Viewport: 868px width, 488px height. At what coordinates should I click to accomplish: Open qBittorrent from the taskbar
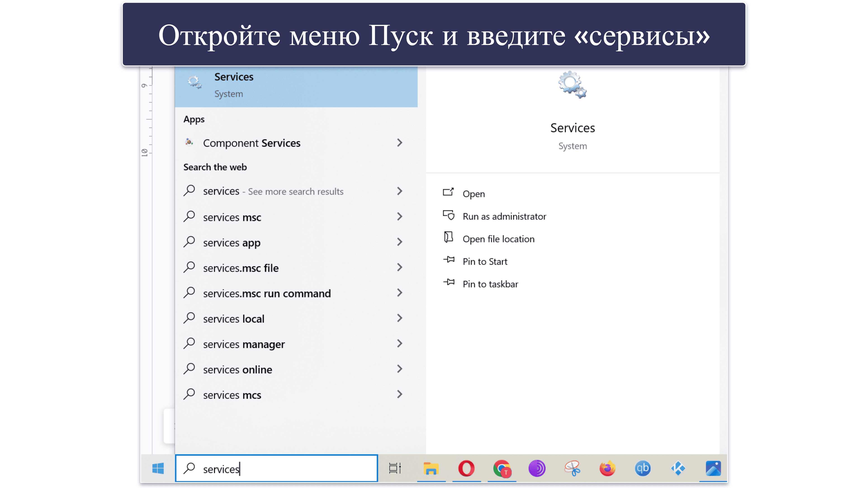coord(642,469)
